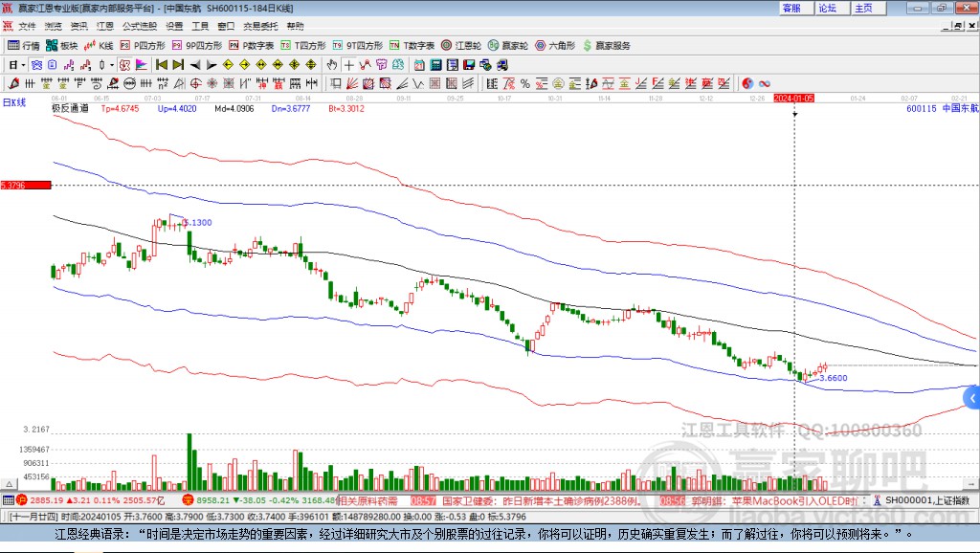Click the yin-yang taiji icon

(x=748, y=83)
